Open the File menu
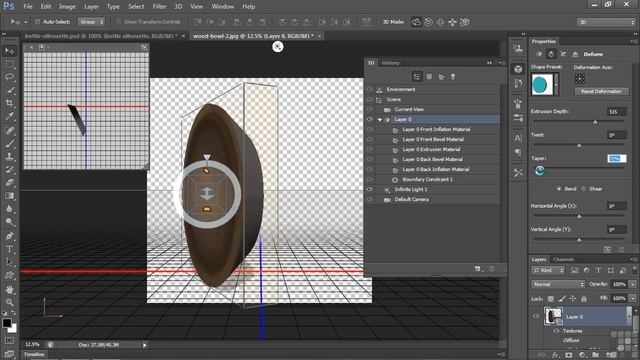Screen dimensions: 640x360 pos(28,7)
